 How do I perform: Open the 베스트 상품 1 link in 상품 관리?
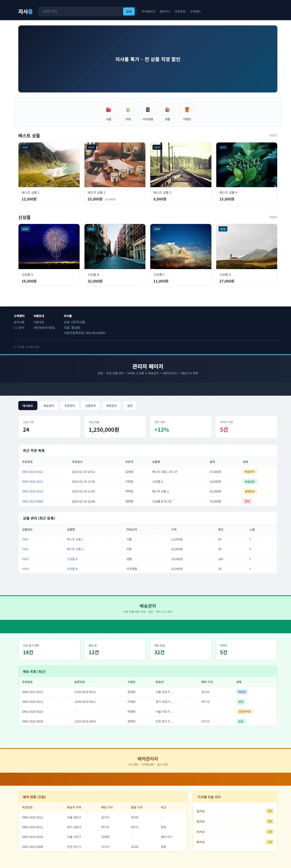pos(75,539)
